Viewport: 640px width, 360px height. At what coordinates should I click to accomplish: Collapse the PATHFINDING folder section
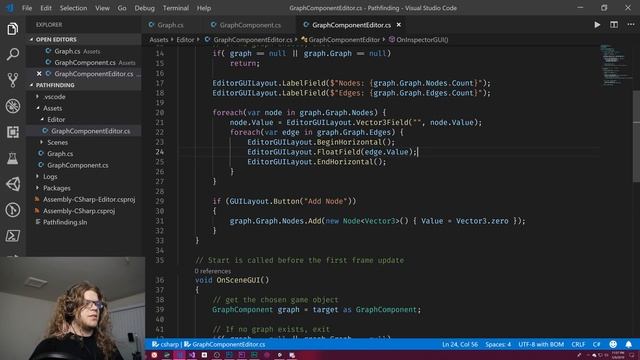pyautogui.click(x=31, y=85)
